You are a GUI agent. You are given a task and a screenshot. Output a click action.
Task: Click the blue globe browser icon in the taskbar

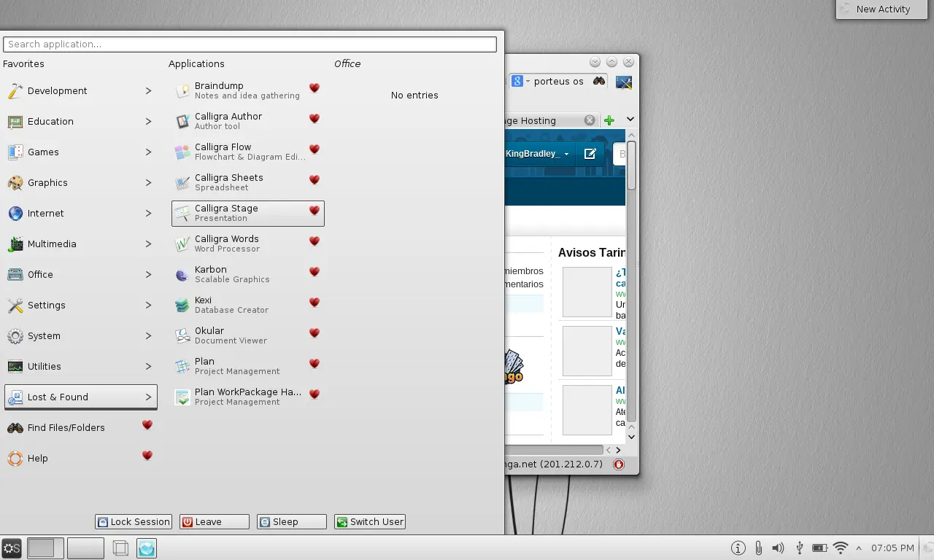147,548
